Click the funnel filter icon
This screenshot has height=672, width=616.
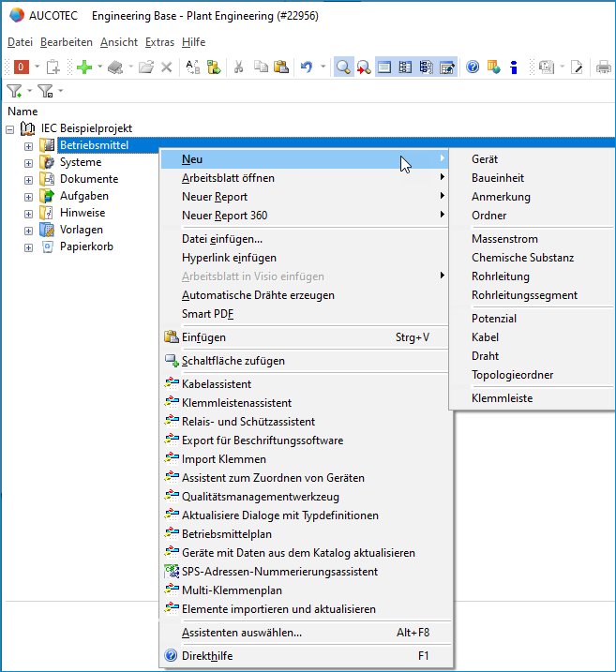pyautogui.click(x=14, y=91)
